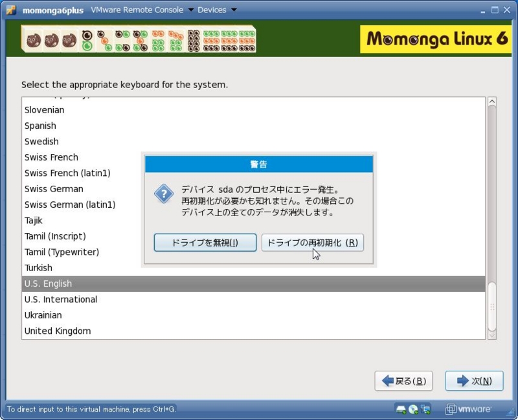Select Slovenian keyboard layout

tap(253, 110)
